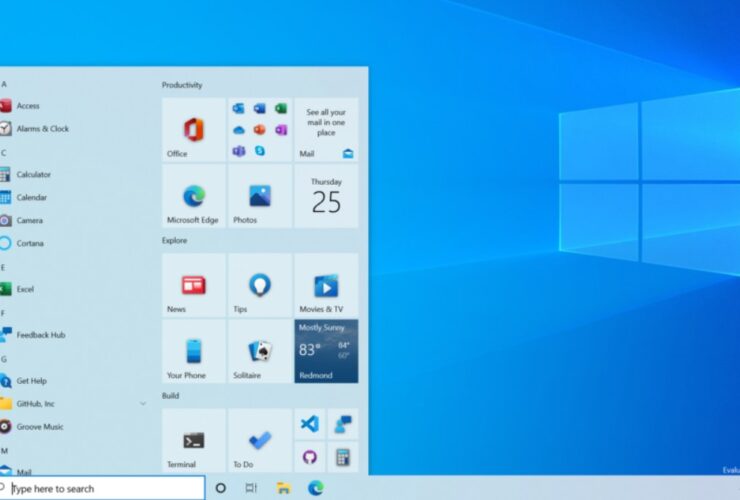Expand the GitHub, Inc folder chevron
Viewport: 740px width, 500px height.
click(143, 404)
